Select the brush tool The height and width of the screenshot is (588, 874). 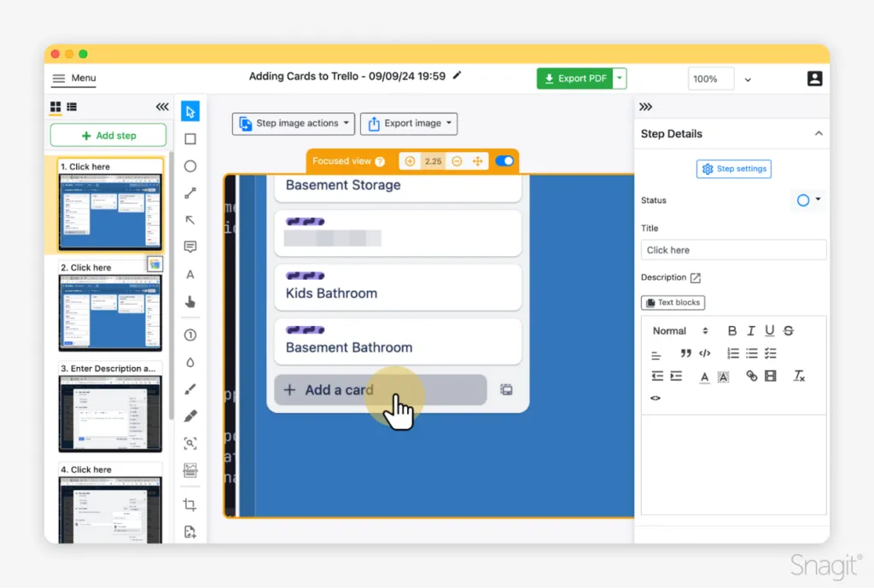click(x=190, y=389)
